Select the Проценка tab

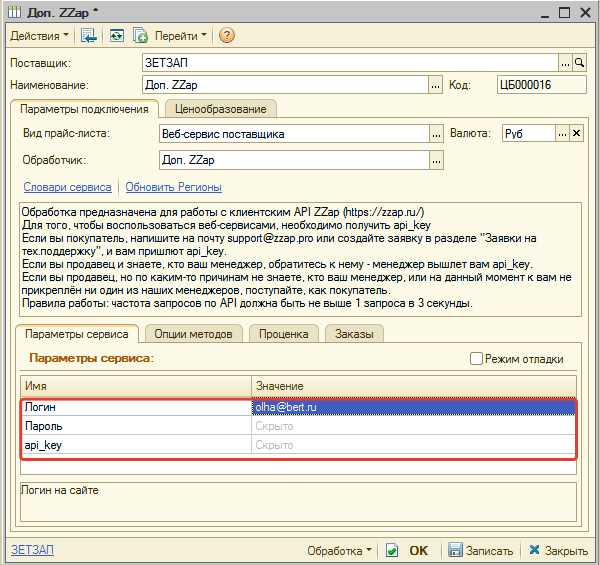[x=284, y=334]
